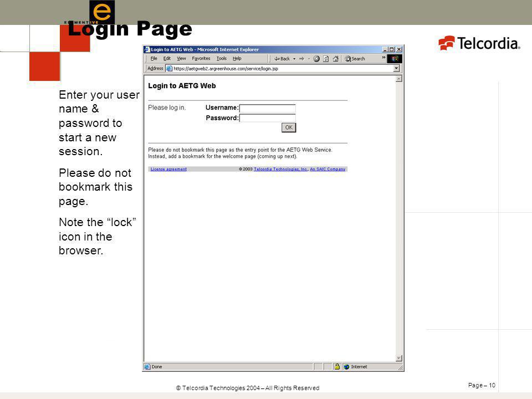Click the IE icon in the title bar

tap(147, 49)
